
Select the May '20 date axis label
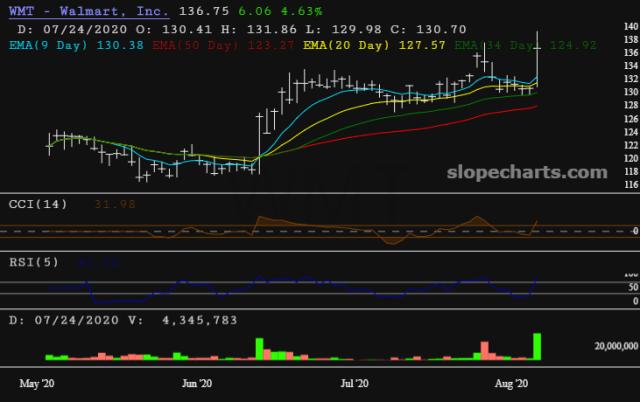37,384
